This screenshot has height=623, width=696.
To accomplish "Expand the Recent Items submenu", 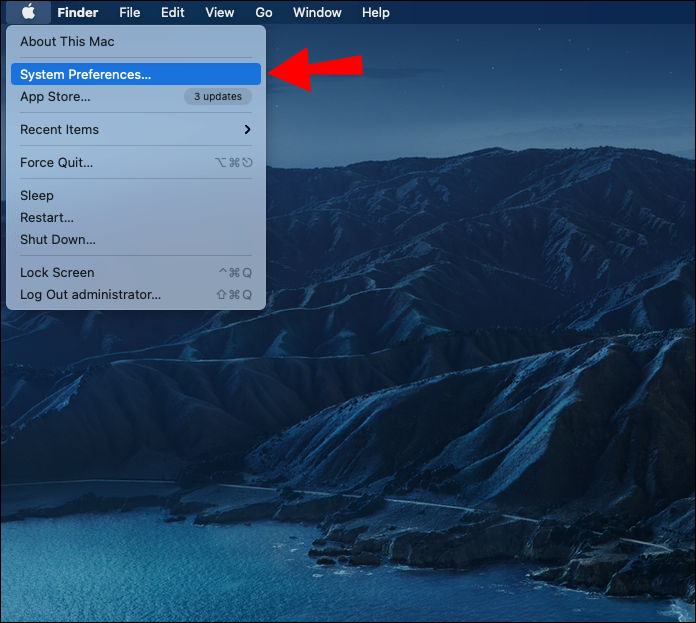I will click(136, 130).
